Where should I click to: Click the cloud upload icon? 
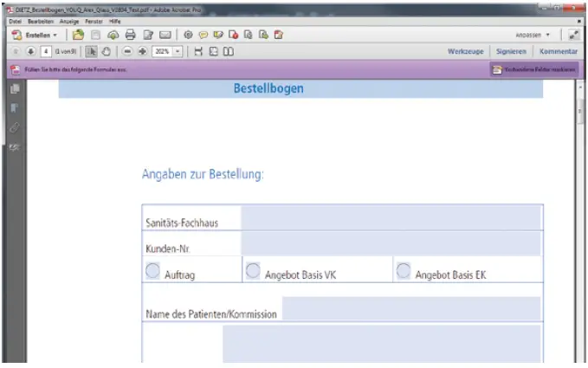(x=113, y=36)
